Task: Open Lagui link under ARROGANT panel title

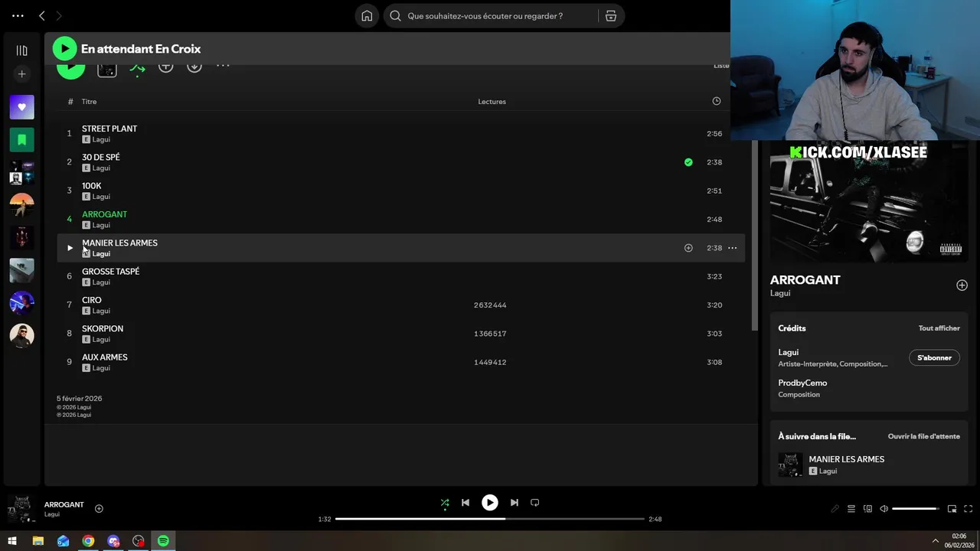Action: 780,293
